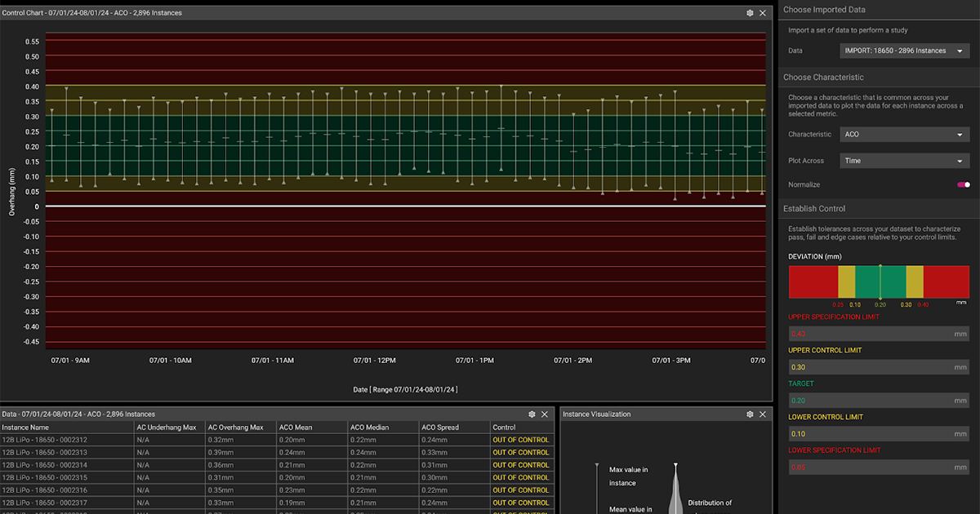
Task: Select the Target value field
Action: pyautogui.click(x=879, y=401)
